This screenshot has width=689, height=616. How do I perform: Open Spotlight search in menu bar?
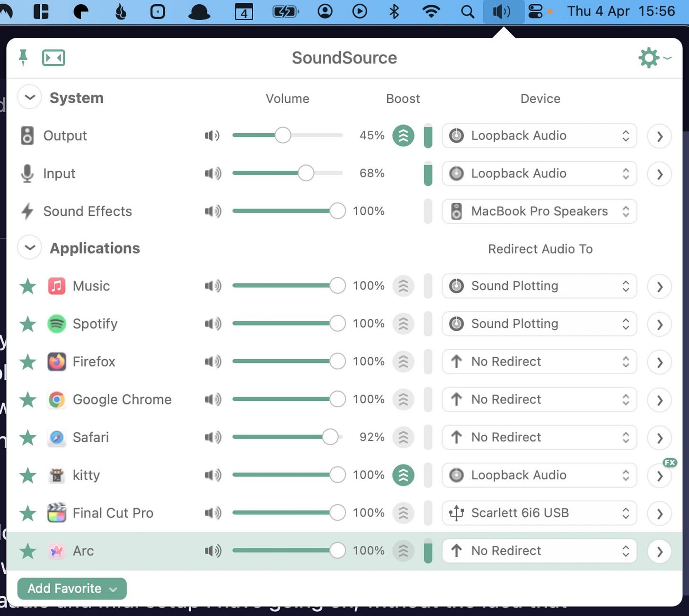point(468,11)
